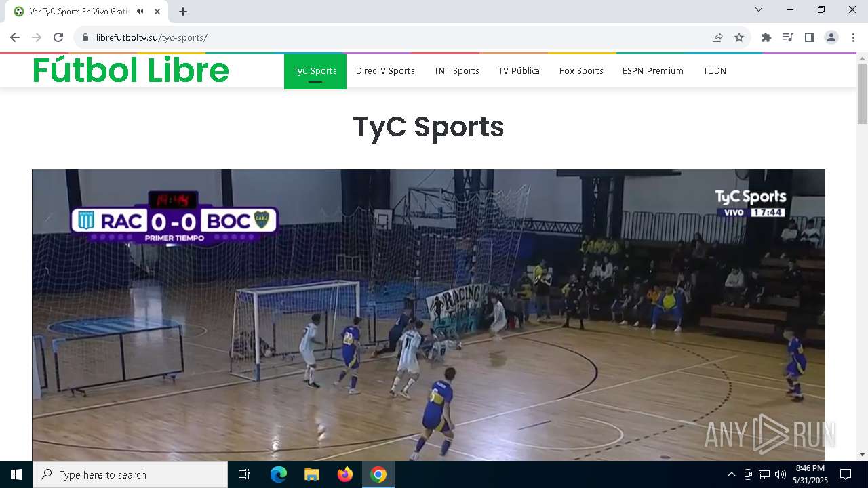
Task: Open the Extensions puzzle icon
Action: [x=766, y=37]
